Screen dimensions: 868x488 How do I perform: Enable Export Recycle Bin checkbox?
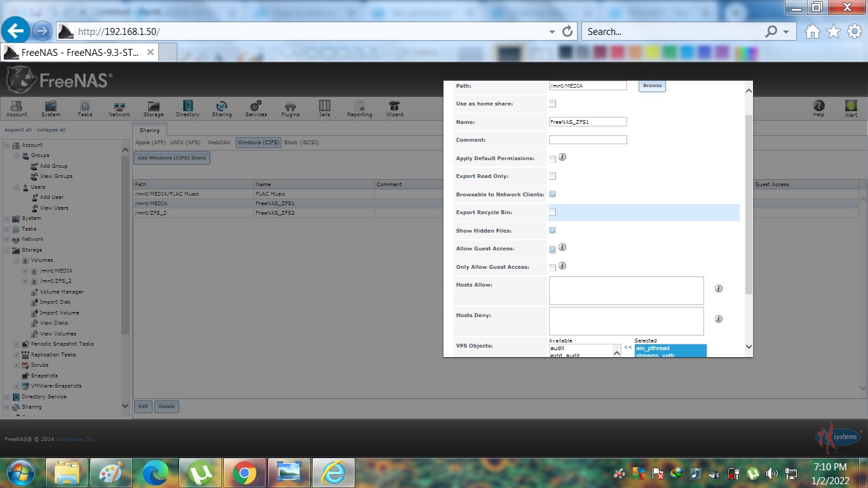552,212
